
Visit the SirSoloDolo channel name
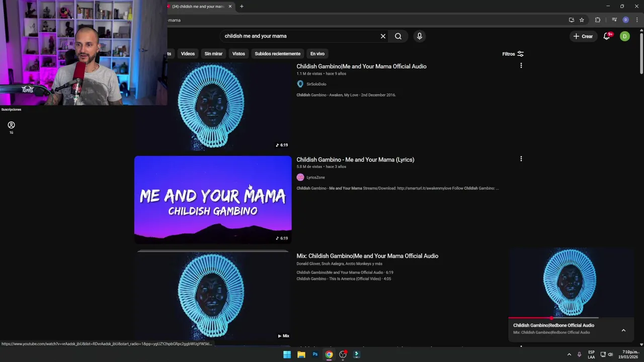(316, 84)
